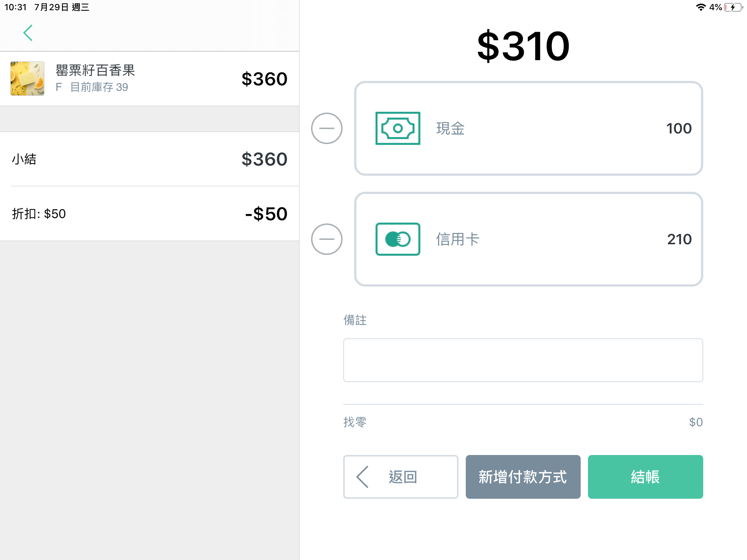Image resolution: width=747 pixels, height=560 pixels.
Task: Select the 罌粟籽百香果 item row
Action: click(150, 79)
